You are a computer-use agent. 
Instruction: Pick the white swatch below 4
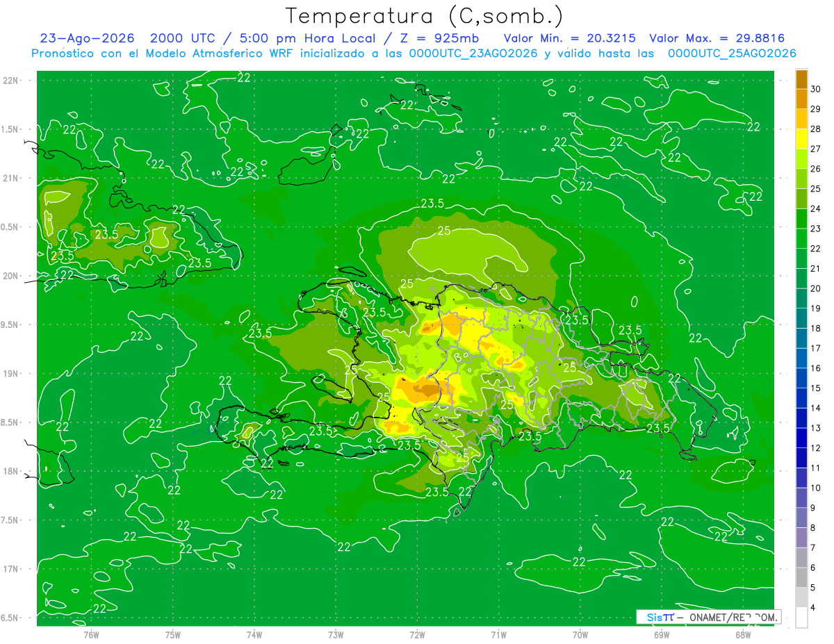point(801,618)
